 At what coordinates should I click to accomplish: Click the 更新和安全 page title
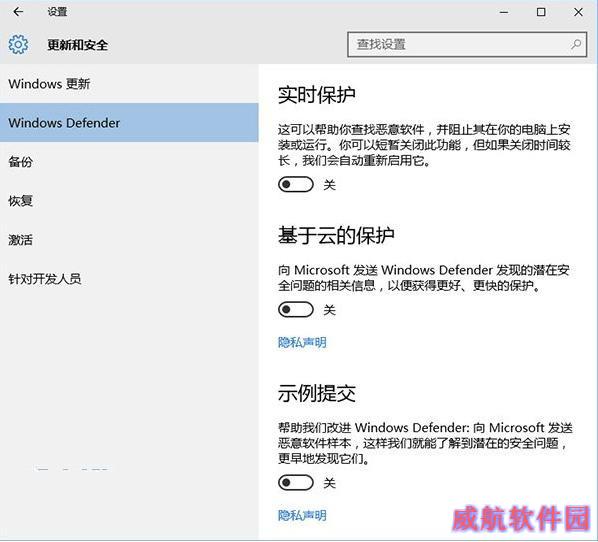77,45
